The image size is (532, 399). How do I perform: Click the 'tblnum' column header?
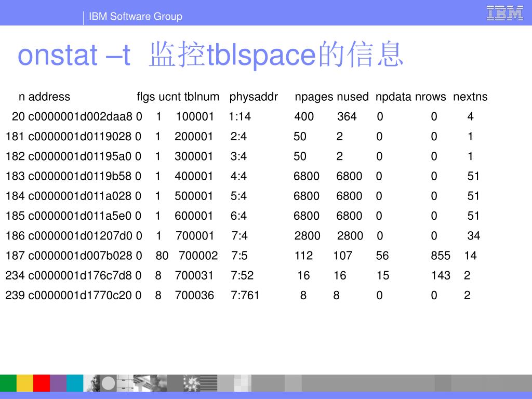click(x=202, y=97)
